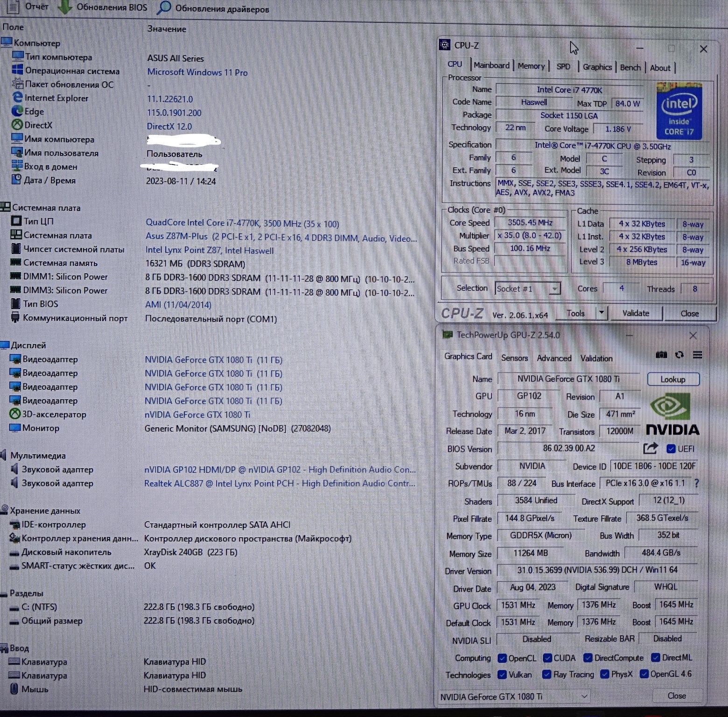Click the 3D-акселератор Xbox icon
The width and height of the screenshot is (728, 717).
[x=15, y=414]
